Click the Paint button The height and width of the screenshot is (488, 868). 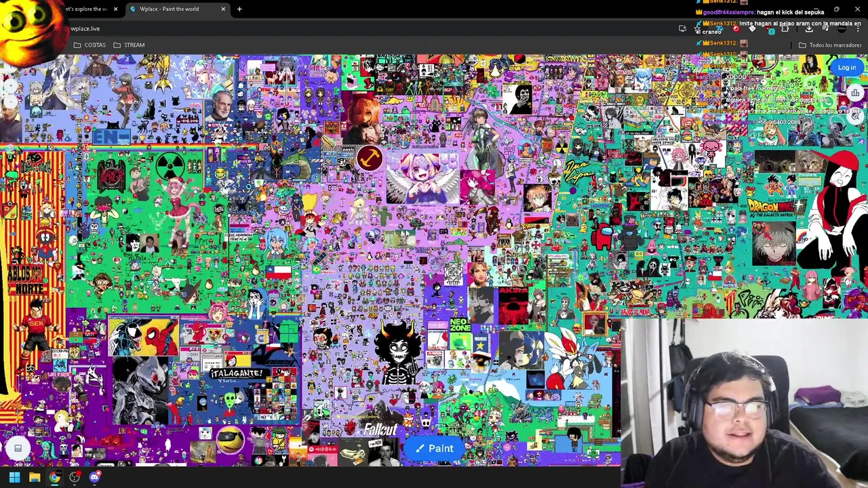(435, 449)
